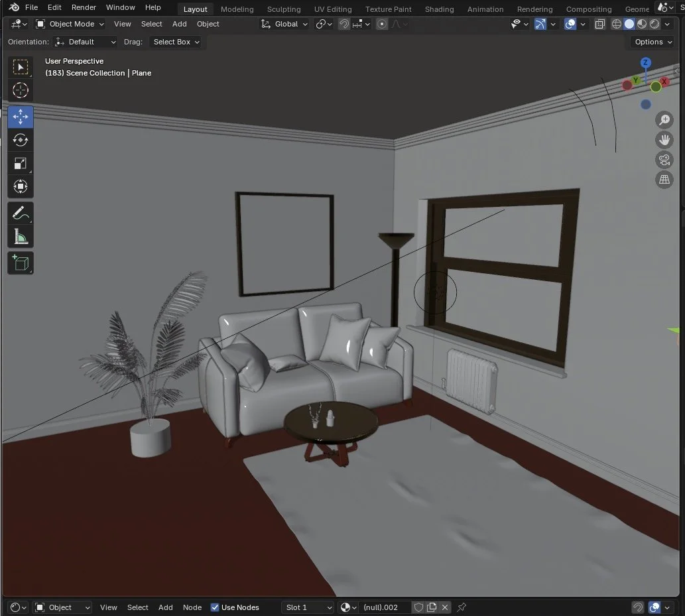Switch to rendered shading
The image size is (685, 616).
[x=654, y=24]
